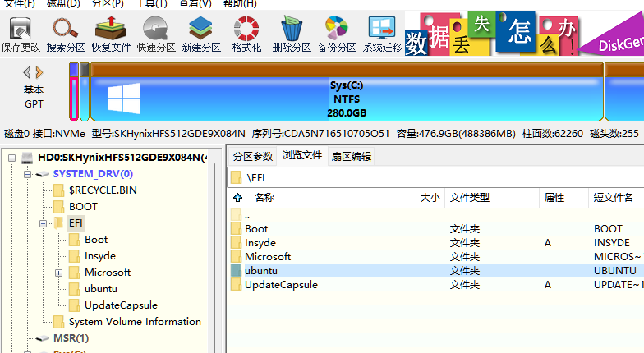Image resolution: width=644 pixels, height=353 pixels.
Task: Choose the 格式化 format icon
Action: [x=246, y=34]
